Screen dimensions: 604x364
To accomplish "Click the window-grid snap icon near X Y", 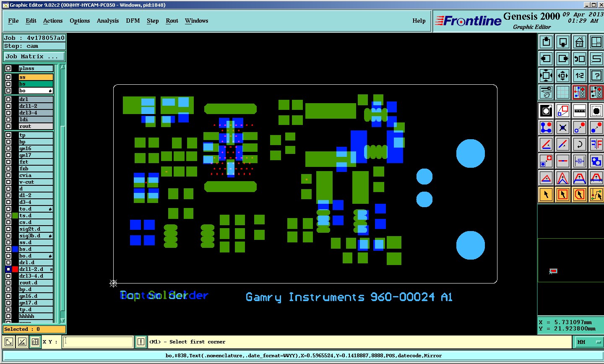I will pos(35,342).
